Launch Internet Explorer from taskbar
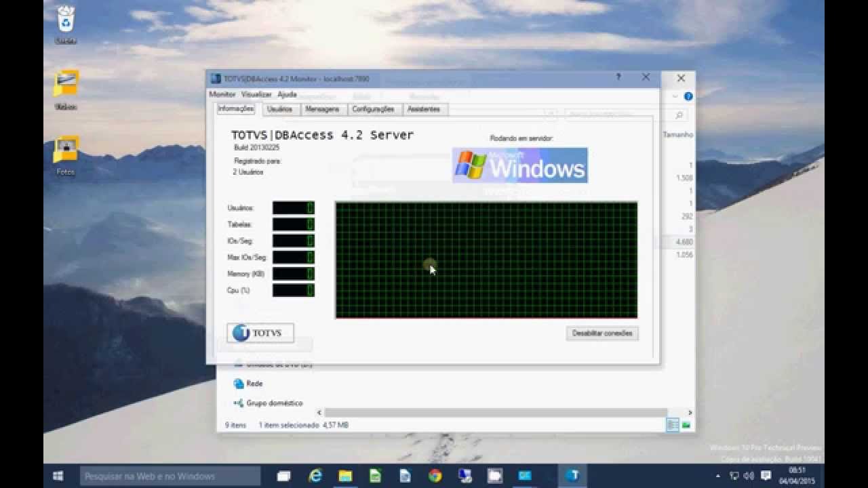Screen dimensions: 868x488 tap(315, 476)
